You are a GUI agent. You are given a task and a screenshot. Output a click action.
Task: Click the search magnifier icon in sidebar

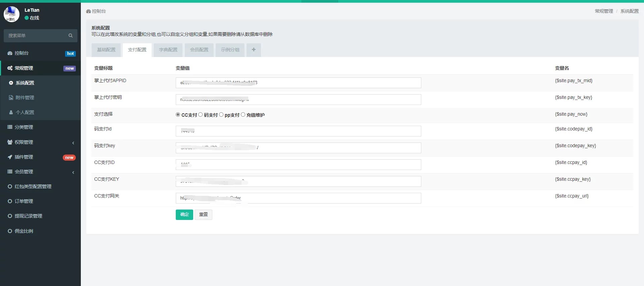70,36
